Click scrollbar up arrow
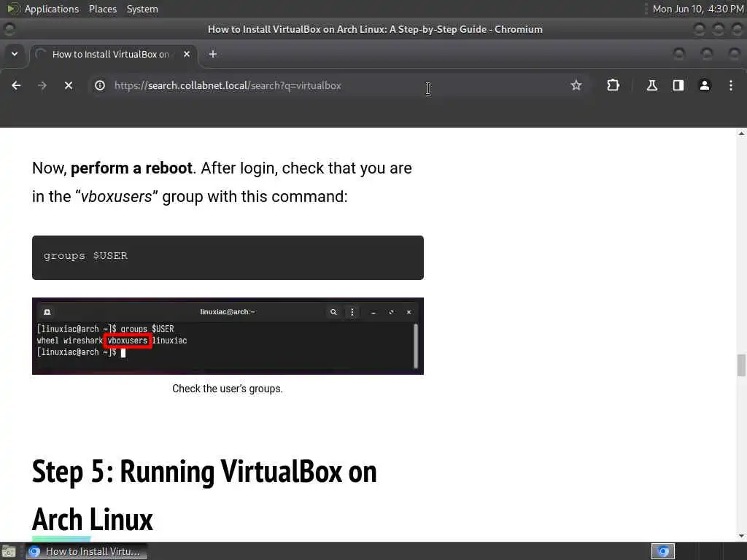Viewport: 747px width, 560px height. point(741,134)
